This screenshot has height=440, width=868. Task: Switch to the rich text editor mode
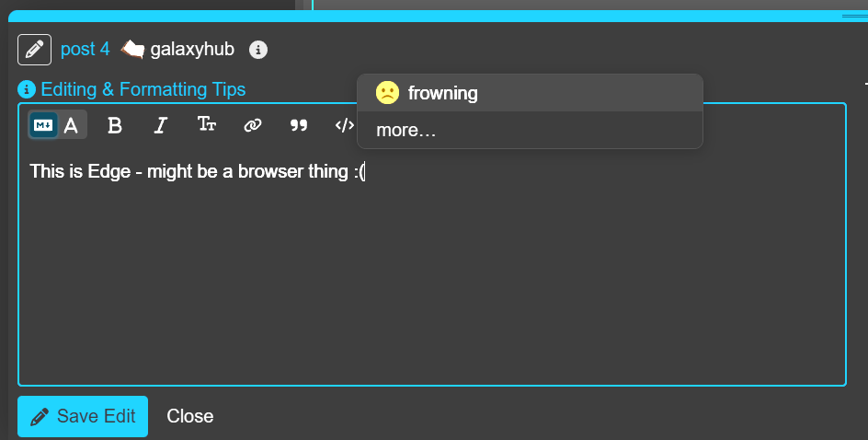[x=71, y=125]
